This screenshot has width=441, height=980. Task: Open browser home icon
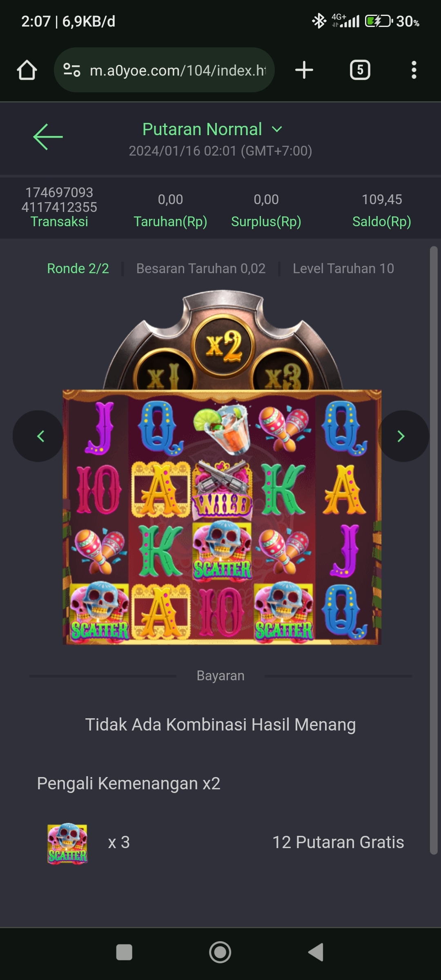click(27, 70)
